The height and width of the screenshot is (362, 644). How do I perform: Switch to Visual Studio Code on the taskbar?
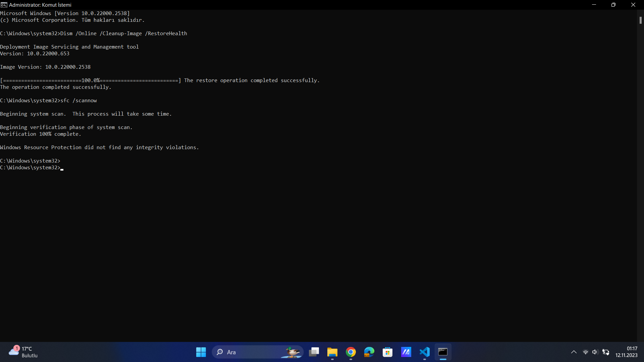click(x=425, y=352)
